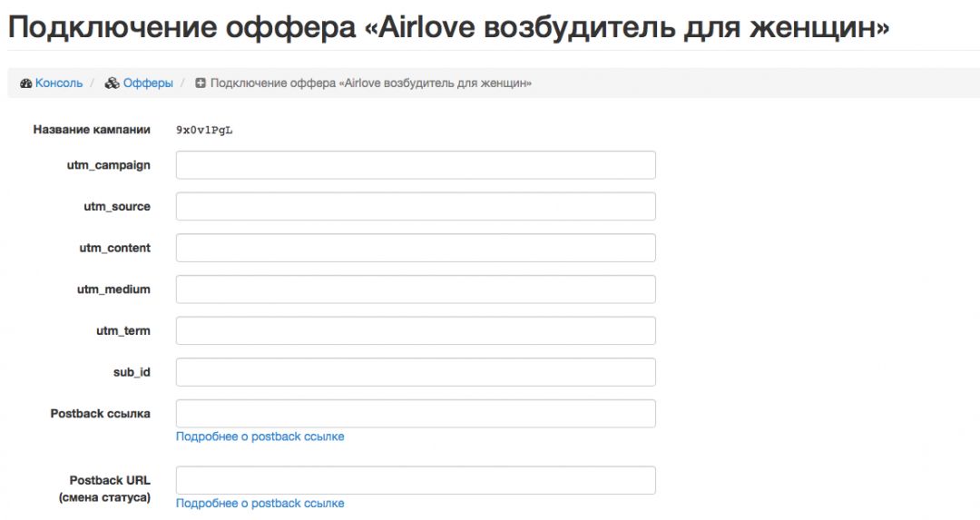The height and width of the screenshot is (520, 980).
Task: Click the utm_medium label
Action: click(x=113, y=289)
